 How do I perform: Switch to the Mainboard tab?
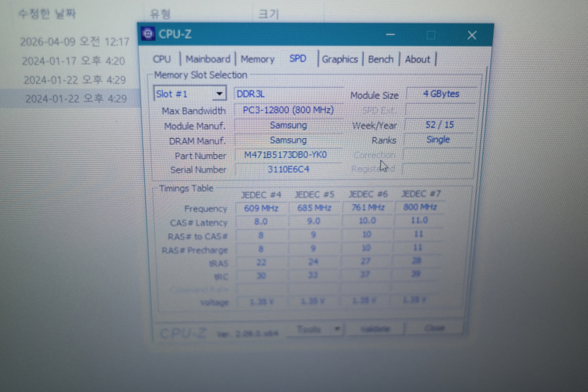click(207, 59)
